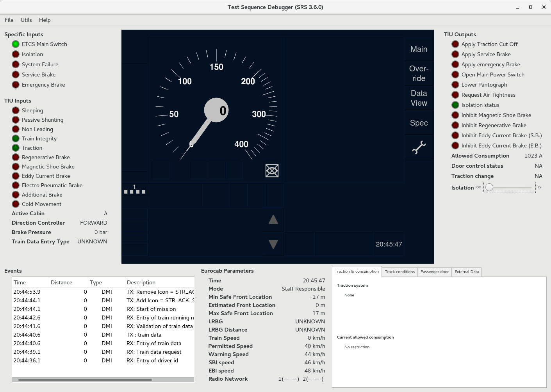
Task: Click the Isolation status indicator light
Action: (455, 105)
